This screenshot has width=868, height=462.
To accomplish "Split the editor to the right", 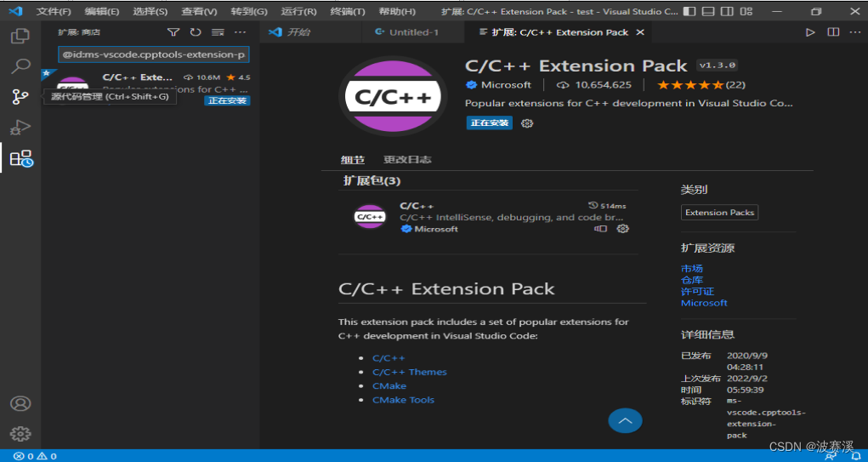I will click(x=833, y=32).
